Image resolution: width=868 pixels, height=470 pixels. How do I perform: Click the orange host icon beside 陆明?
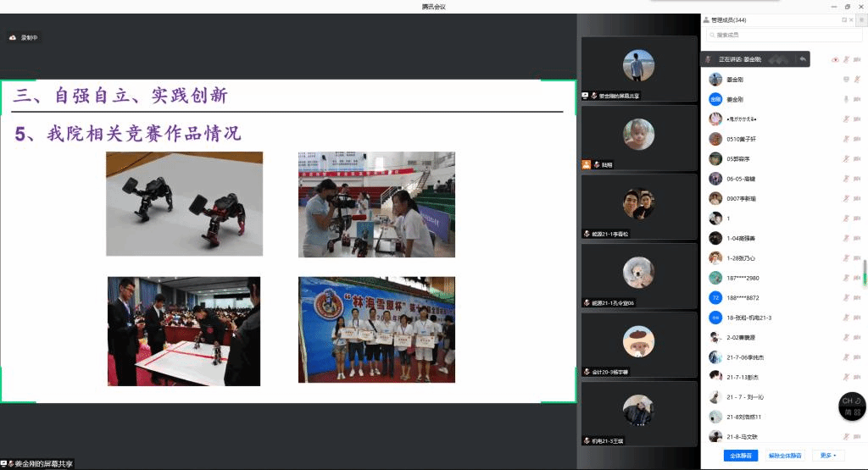pyautogui.click(x=586, y=164)
